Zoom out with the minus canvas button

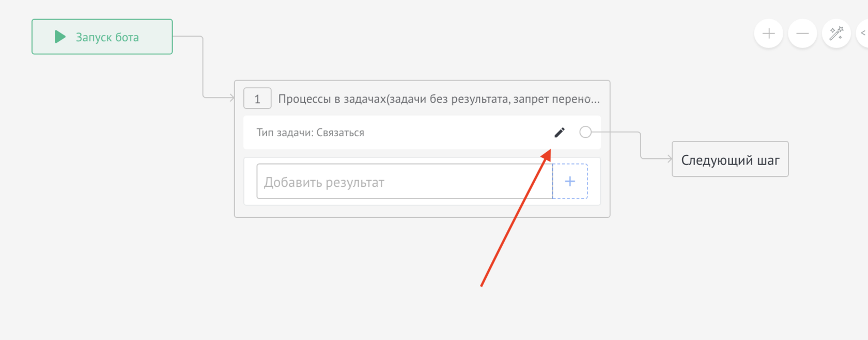(x=802, y=34)
